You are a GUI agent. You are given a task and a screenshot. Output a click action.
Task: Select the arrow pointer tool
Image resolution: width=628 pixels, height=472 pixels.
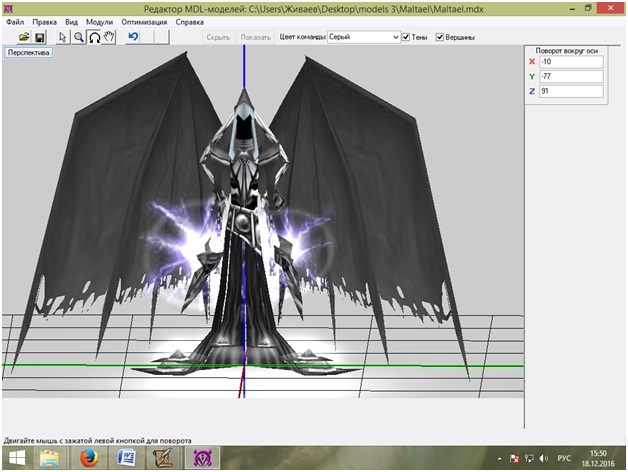pyautogui.click(x=63, y=37)
